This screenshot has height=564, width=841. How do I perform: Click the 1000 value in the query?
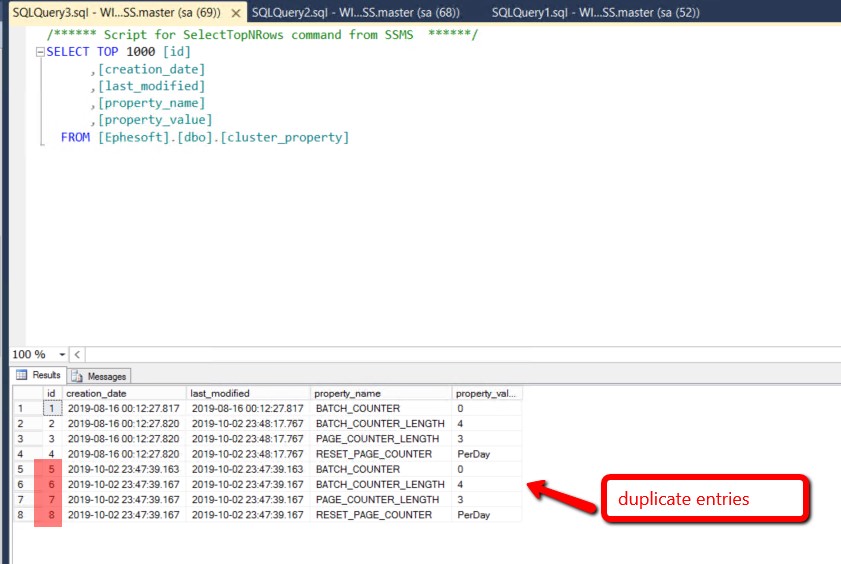click(x=141, y=51)
